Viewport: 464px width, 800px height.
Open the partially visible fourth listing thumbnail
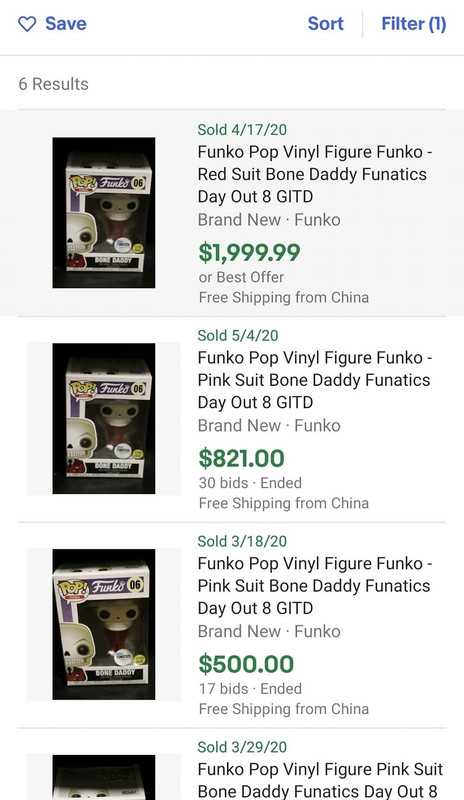[x=104, y=778]
